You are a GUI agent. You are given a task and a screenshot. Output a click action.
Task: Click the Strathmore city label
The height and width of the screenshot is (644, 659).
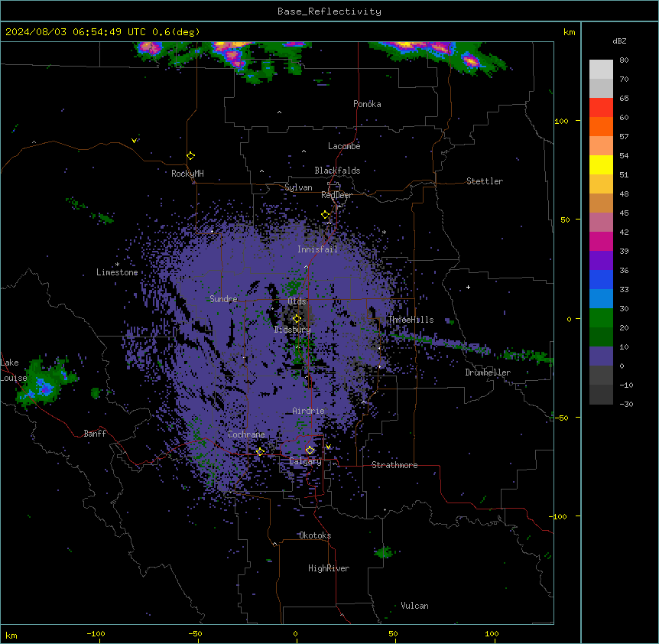(394, 465)
